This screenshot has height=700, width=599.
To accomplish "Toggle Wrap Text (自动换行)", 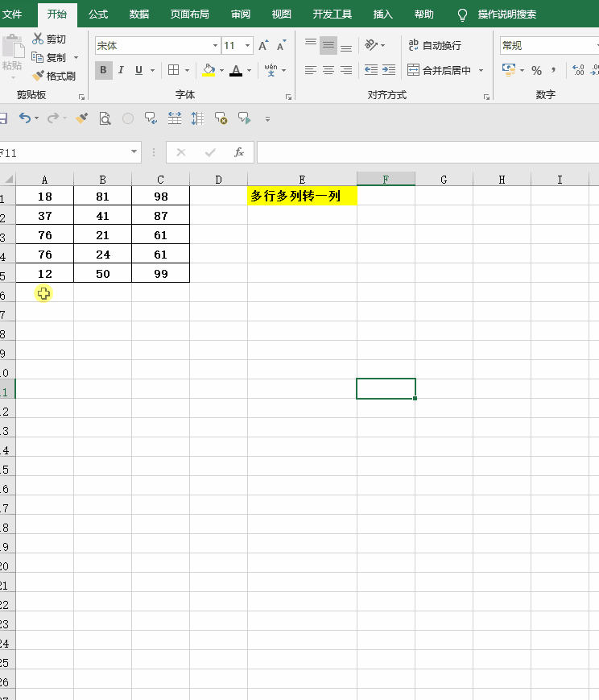I will [435, 45].
